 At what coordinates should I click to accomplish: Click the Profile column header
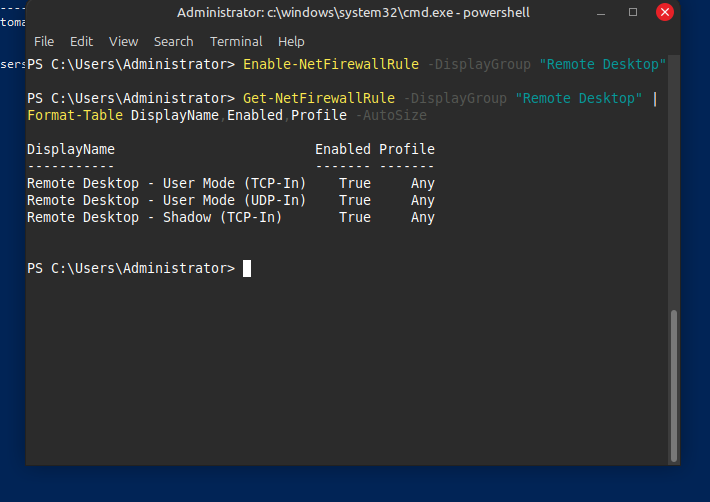coord(406,149)
